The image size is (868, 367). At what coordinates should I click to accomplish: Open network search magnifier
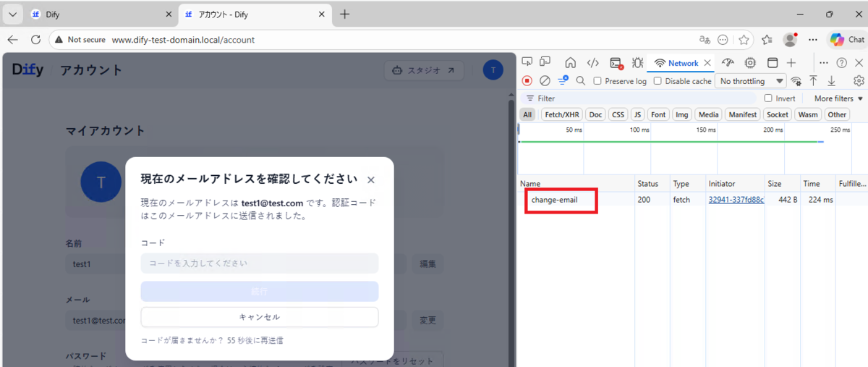[581, 81]
